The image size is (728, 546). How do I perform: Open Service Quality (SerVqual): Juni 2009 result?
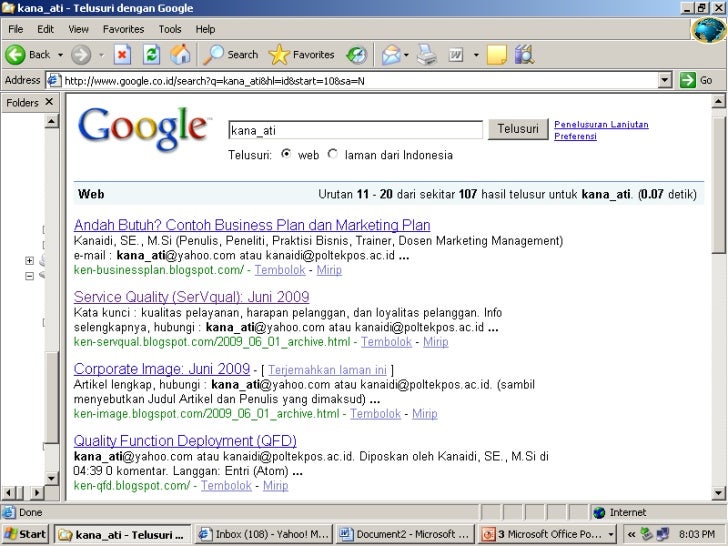click(x=191, y=297)
